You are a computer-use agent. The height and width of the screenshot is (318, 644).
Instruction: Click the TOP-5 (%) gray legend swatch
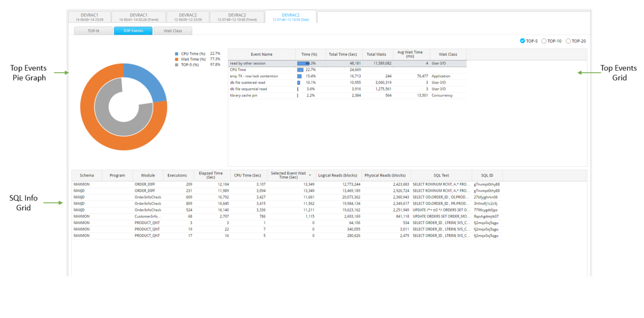(x=177, y=65)
